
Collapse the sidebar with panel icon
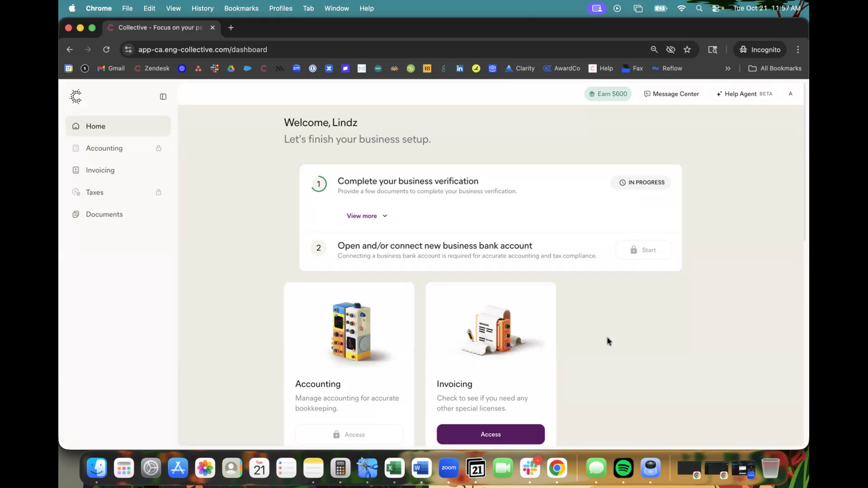[x=163, y=97]
